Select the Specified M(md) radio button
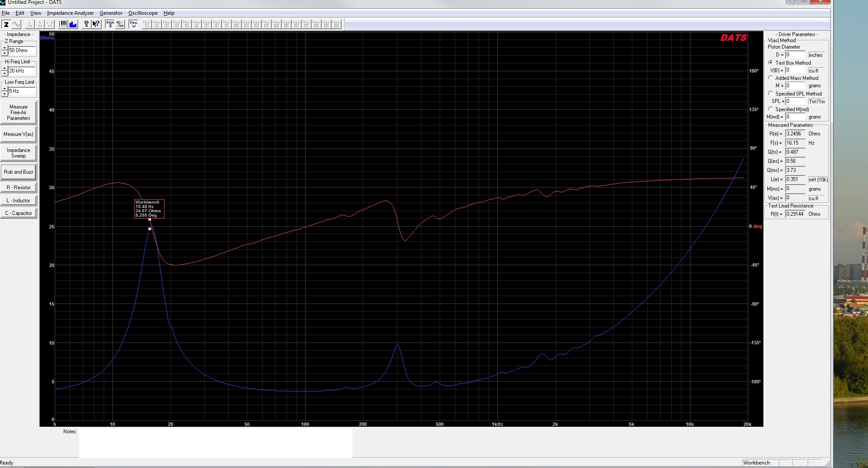The height and width of the screenshot is (468, 868). coord(771,109)
